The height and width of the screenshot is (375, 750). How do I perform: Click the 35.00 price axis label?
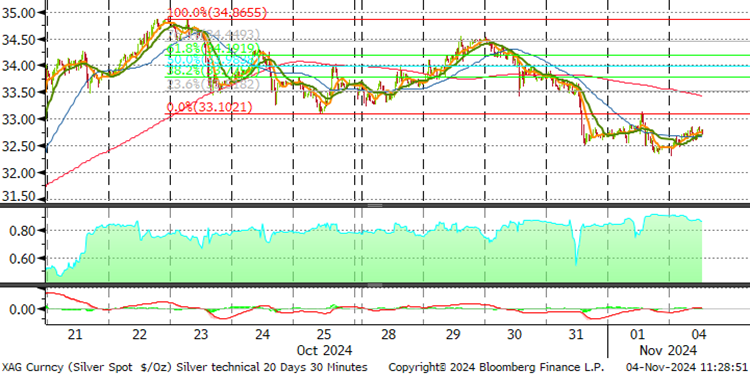(19, 12)
